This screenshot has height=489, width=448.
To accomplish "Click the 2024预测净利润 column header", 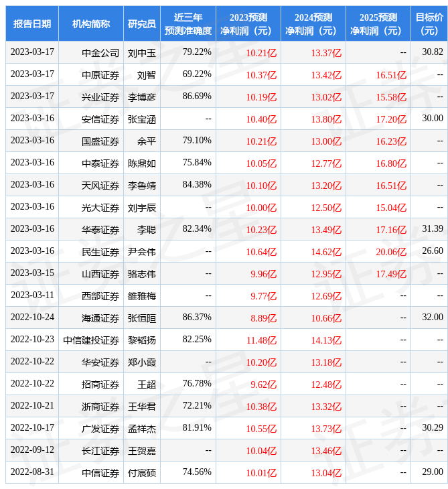I will click(x=313, y=23).
